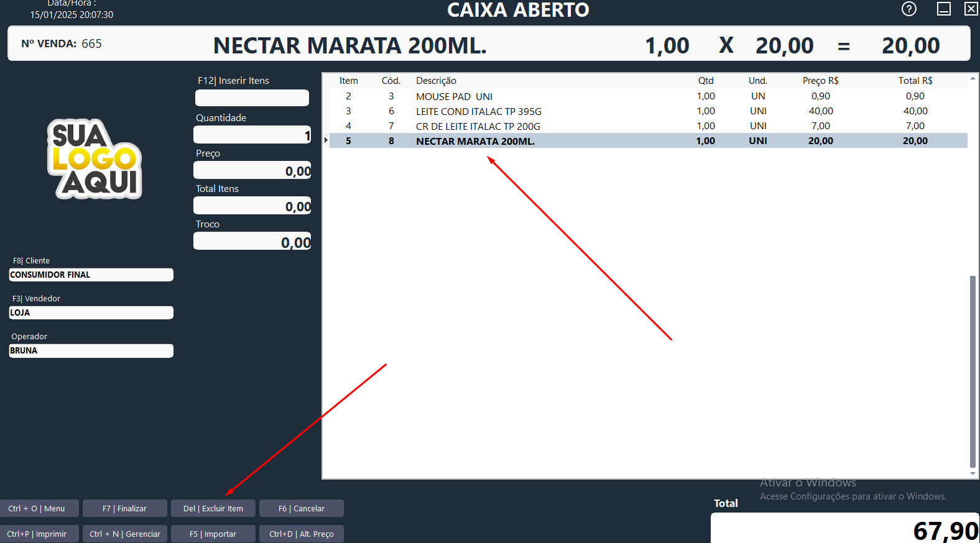
Task: Click the Item column header
Action: click(349, 81)
